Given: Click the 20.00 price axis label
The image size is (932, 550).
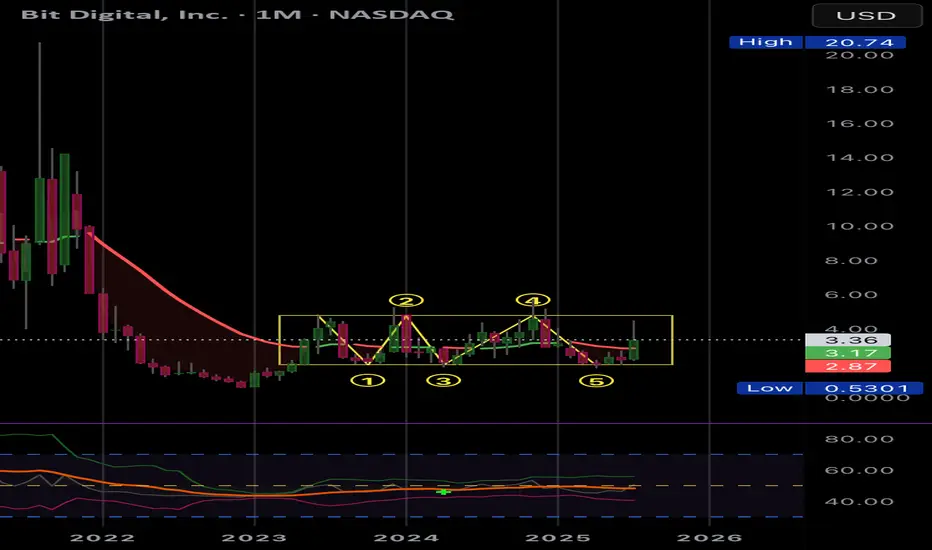Looking at the screenshot, I should [859, 55].
